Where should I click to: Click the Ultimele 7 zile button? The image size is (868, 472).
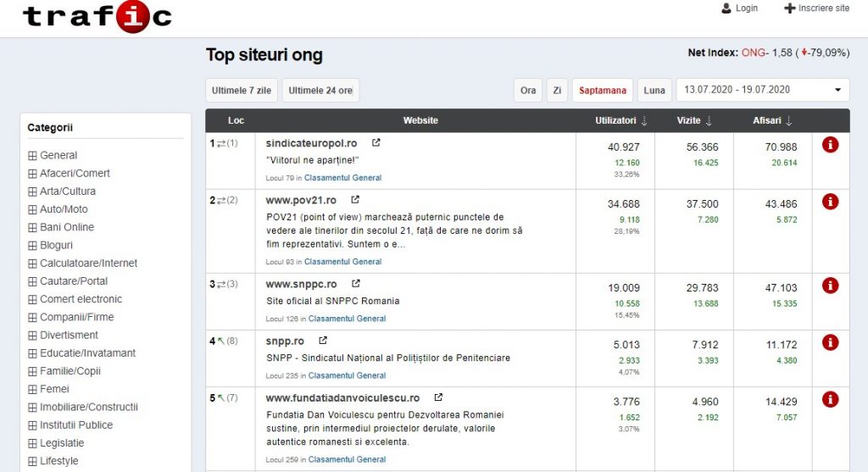(242, 90)
